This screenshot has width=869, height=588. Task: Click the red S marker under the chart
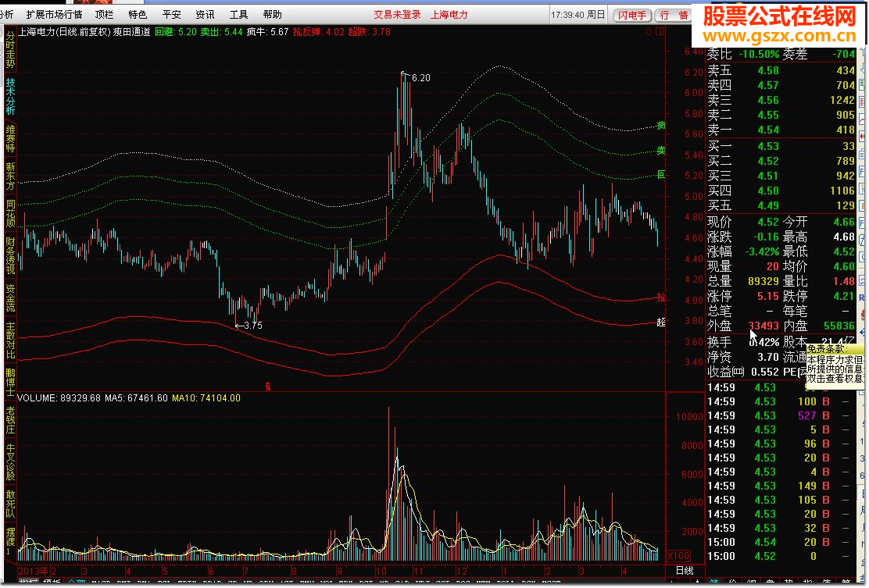tap(268, 387)
